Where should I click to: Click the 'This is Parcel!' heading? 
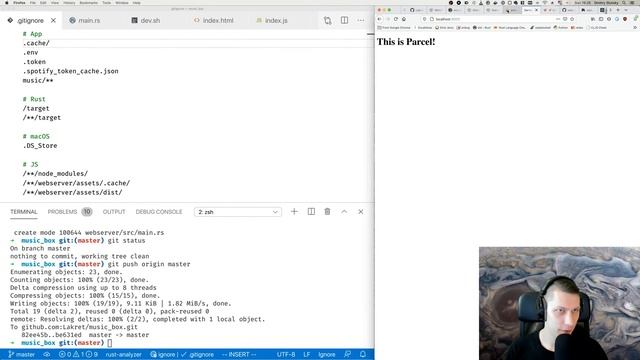[x=406, y=42]
